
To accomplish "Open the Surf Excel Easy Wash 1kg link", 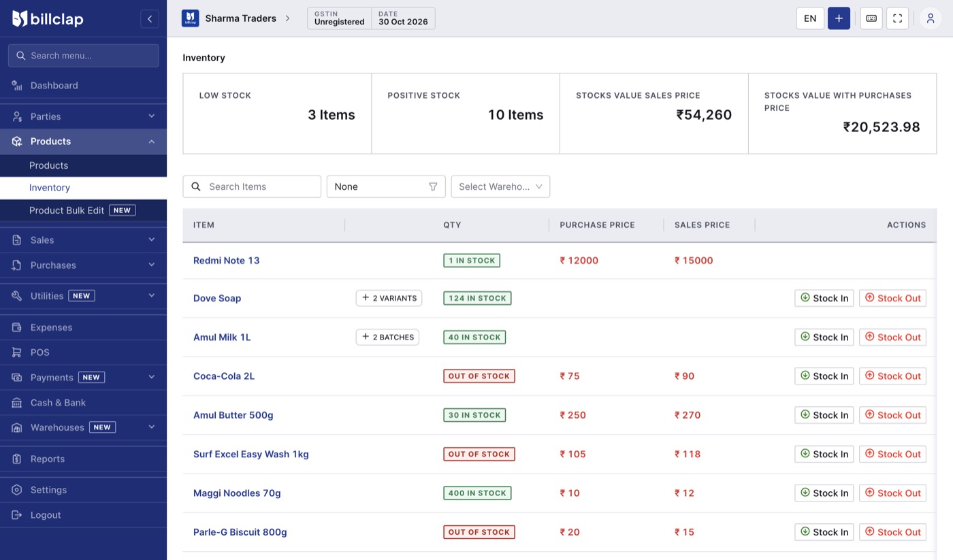I will pyautogui.click(x=251, y=455).
